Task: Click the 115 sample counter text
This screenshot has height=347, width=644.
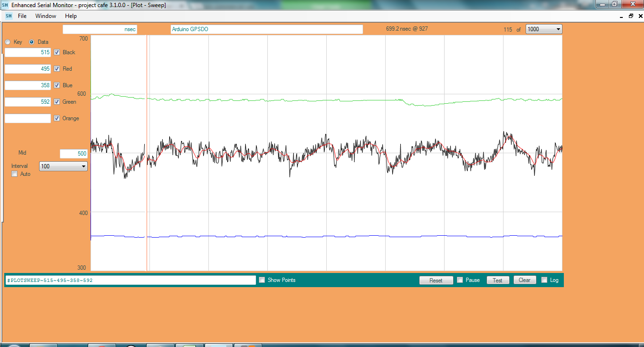Action: 508,29
